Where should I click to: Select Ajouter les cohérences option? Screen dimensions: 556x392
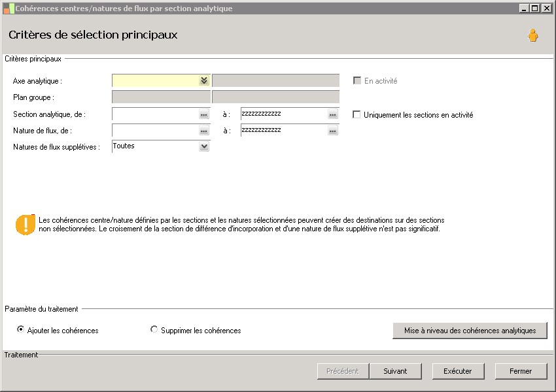pyautogui.click(x=21, y=330)
